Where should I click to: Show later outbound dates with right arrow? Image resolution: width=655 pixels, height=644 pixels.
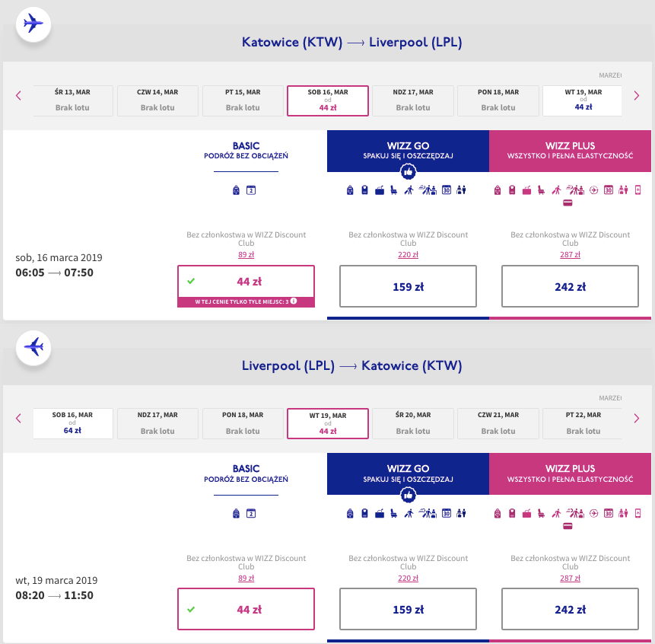coord(636,96)
